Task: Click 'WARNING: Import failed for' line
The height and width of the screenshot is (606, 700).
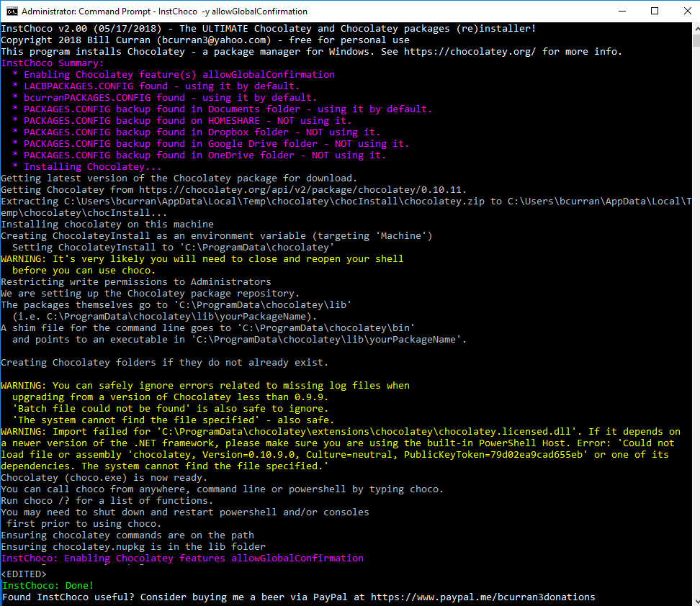Action: pyautogui.click(x=341, y=432)
